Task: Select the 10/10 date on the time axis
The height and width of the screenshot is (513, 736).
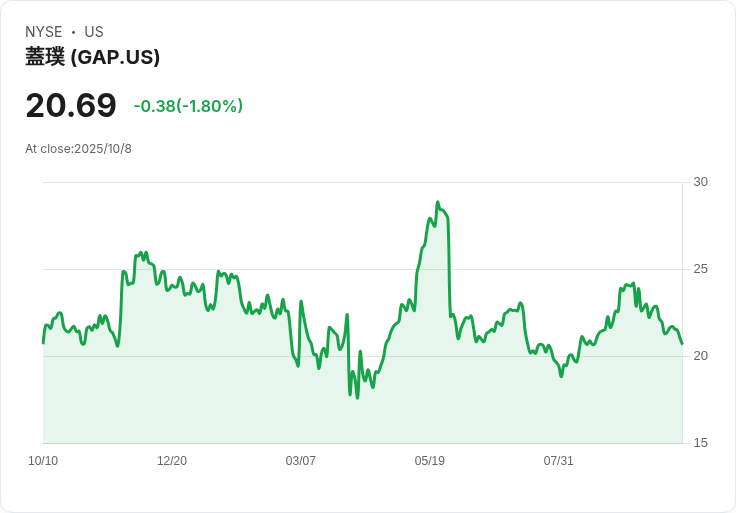Action: coord(43,461)
